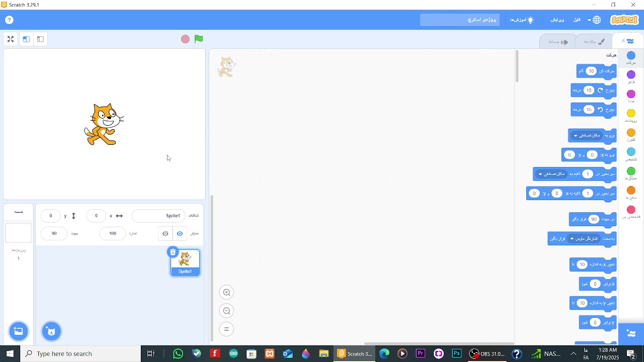Select the yellow Events category
Screen dimensions: 644x362
pos(631,116)
